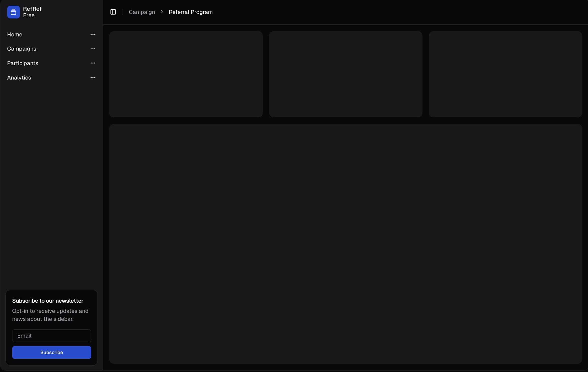
Task: Click the RefRef logo icon
Action: coord(13,12)
